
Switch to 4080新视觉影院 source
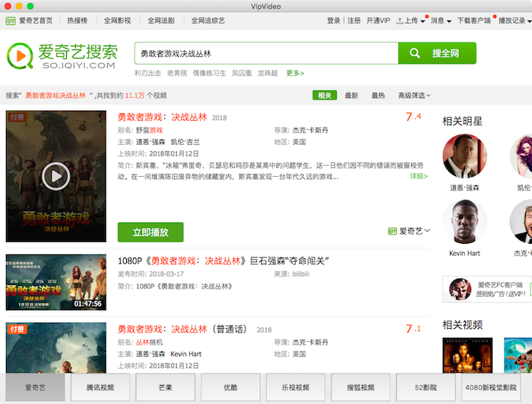click(x=491, y=387)
